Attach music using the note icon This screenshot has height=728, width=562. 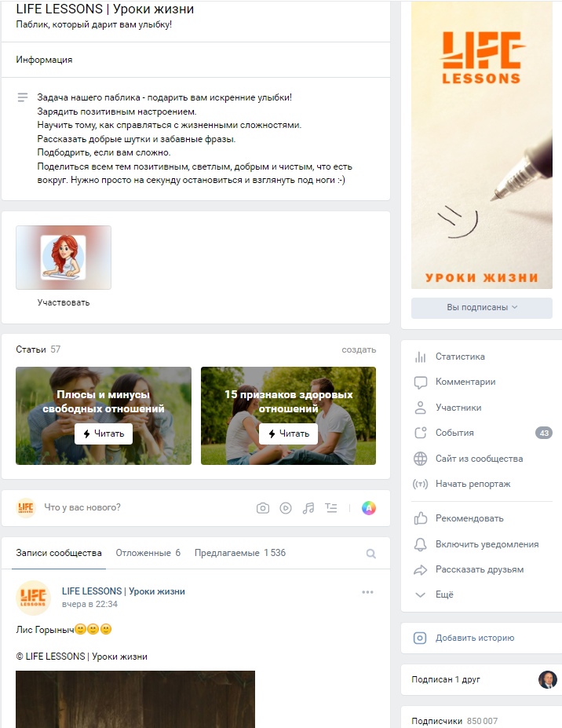tap(308, 508)
